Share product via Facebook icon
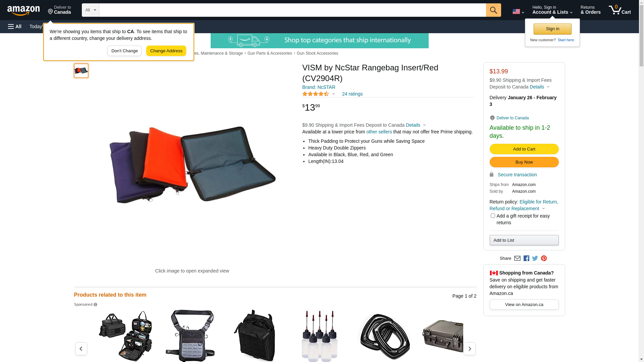The height and width of the screenshot is (362, 644). coord(526,258)
